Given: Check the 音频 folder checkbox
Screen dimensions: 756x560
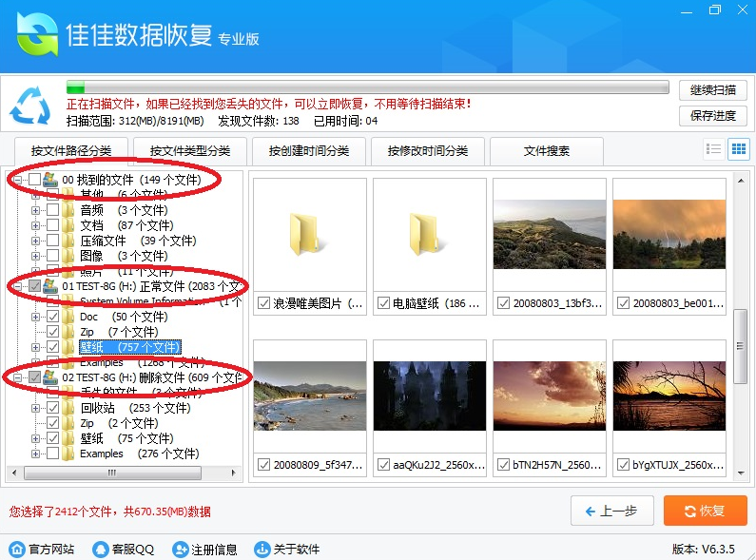Looking at the screenshot, I should [53, 210].
